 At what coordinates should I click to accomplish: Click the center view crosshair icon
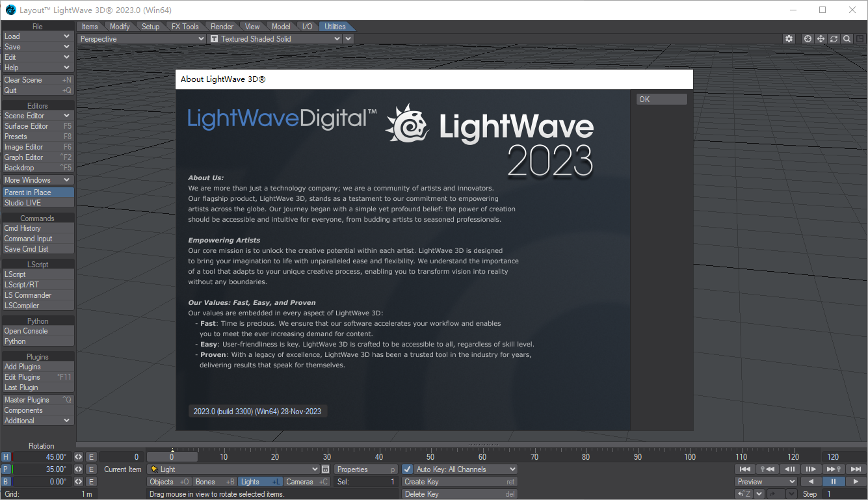808,39
